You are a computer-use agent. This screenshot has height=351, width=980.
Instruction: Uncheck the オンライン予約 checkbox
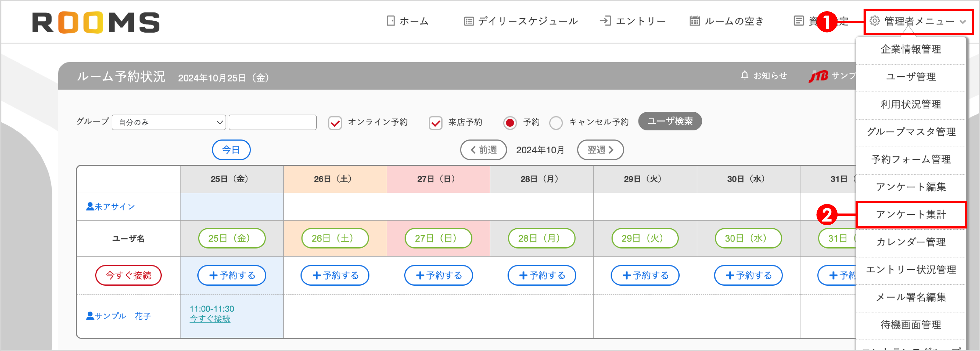tap(335, 123)
